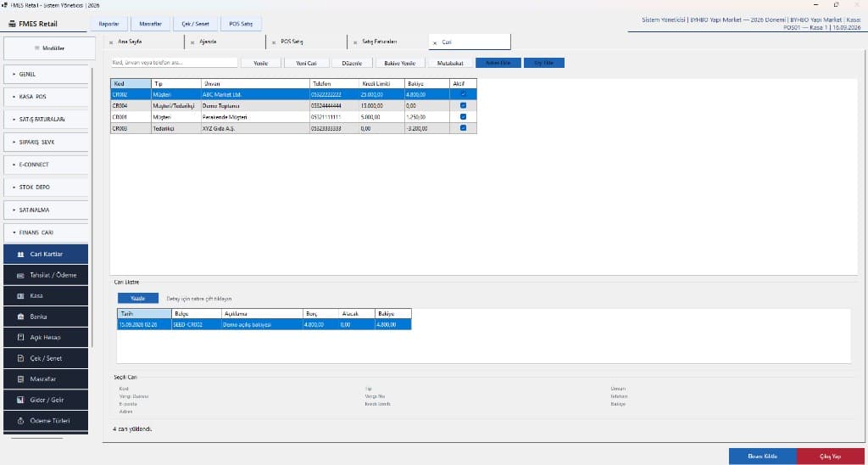Image resolution: width=868 pixels, height=465 pixels.
Task: Click the -3.200,00 balance cell
Action: point(427,128)
